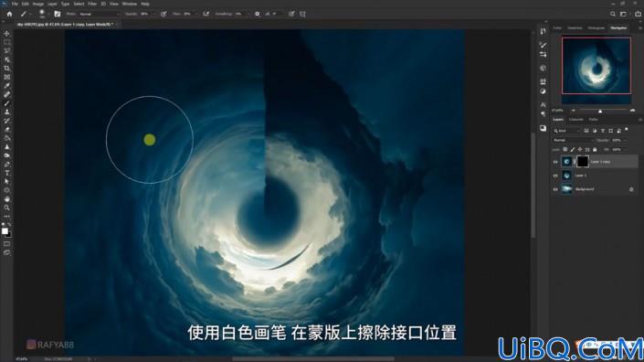
Task: Select the History Brush tool
Action: click(7, 121)
